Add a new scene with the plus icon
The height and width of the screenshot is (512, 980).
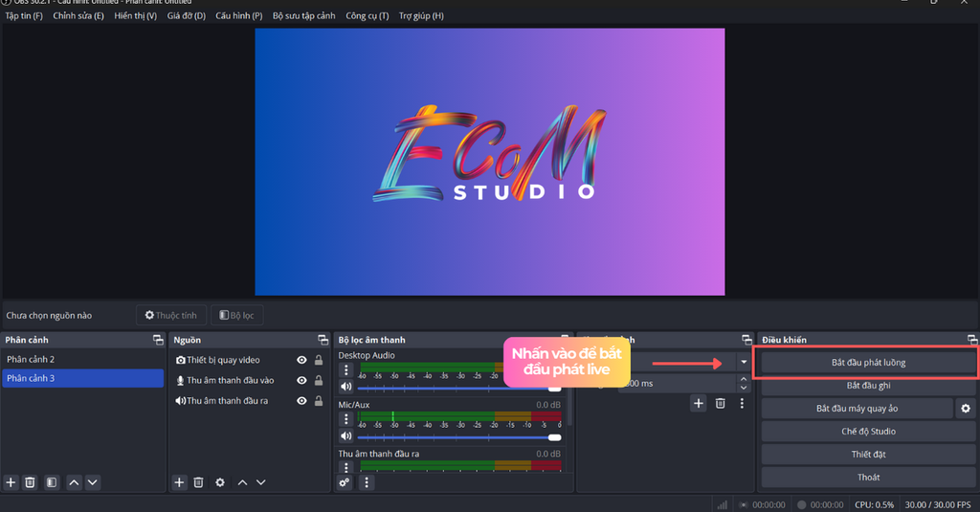11,482
